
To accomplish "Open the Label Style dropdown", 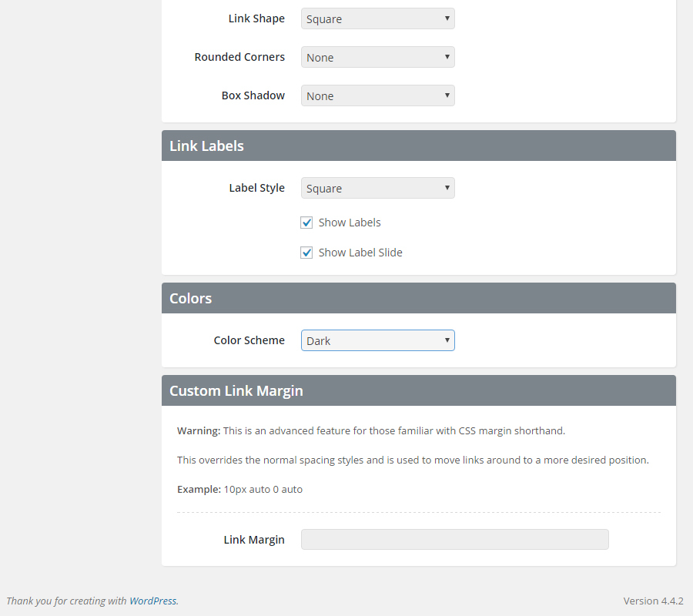I will (x=377, y=188).
